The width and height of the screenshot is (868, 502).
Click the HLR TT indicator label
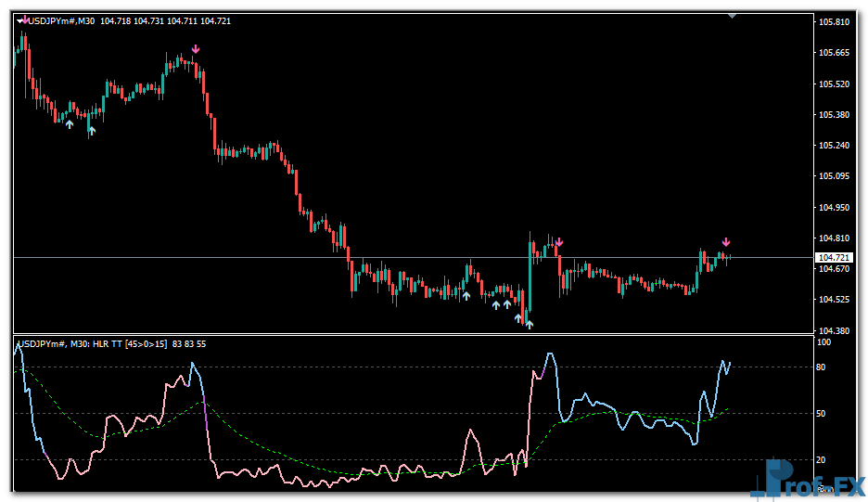[x=111, y=344]
